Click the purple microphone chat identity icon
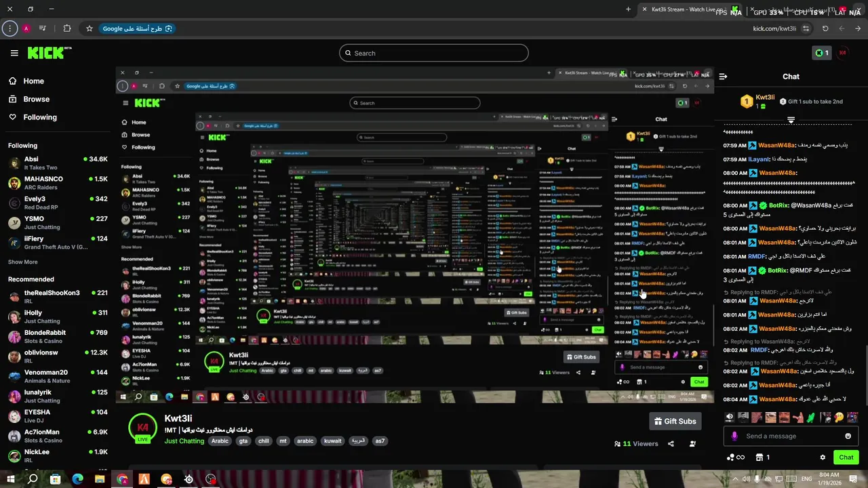Screen dimensions: 868x488 734,436
